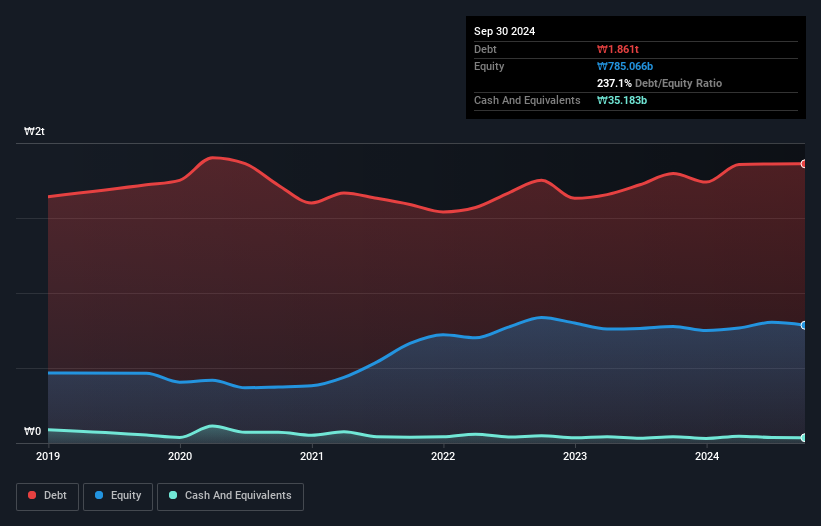
Task: Click the 2019 x-axis label
Action: point(48,456)
